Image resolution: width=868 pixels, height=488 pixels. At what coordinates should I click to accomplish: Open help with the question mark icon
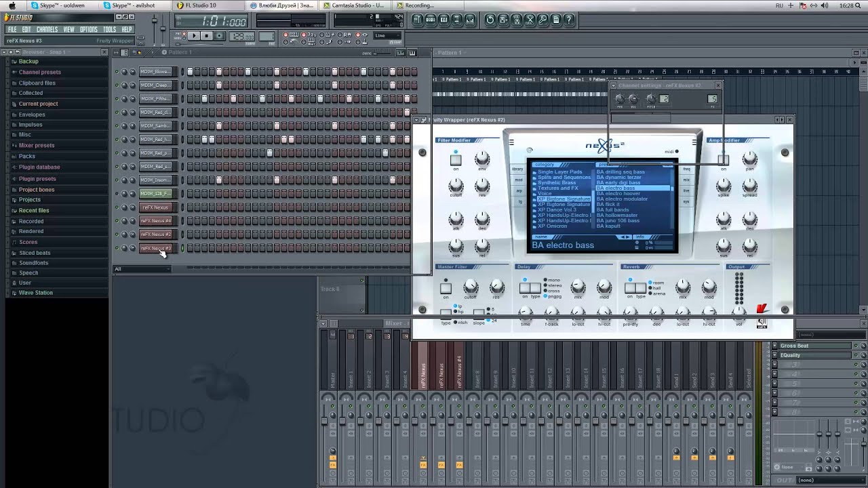coord(569,20)
